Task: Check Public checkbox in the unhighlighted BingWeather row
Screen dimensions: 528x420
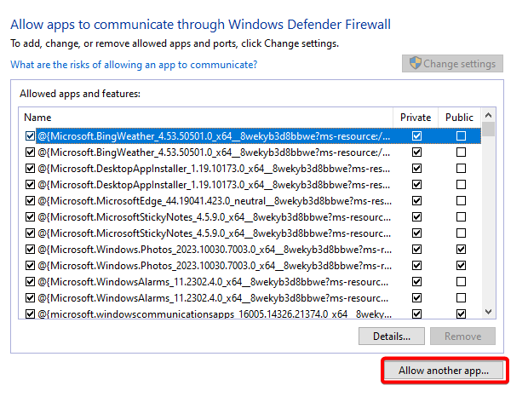Action: tap(461, 152)
